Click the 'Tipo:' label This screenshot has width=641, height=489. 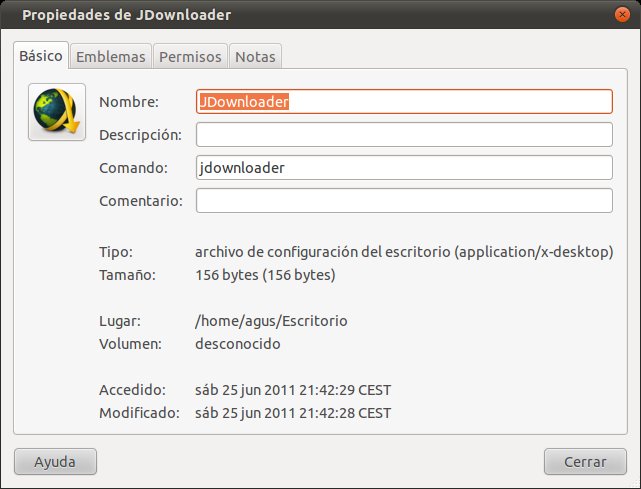click(116, 252)
